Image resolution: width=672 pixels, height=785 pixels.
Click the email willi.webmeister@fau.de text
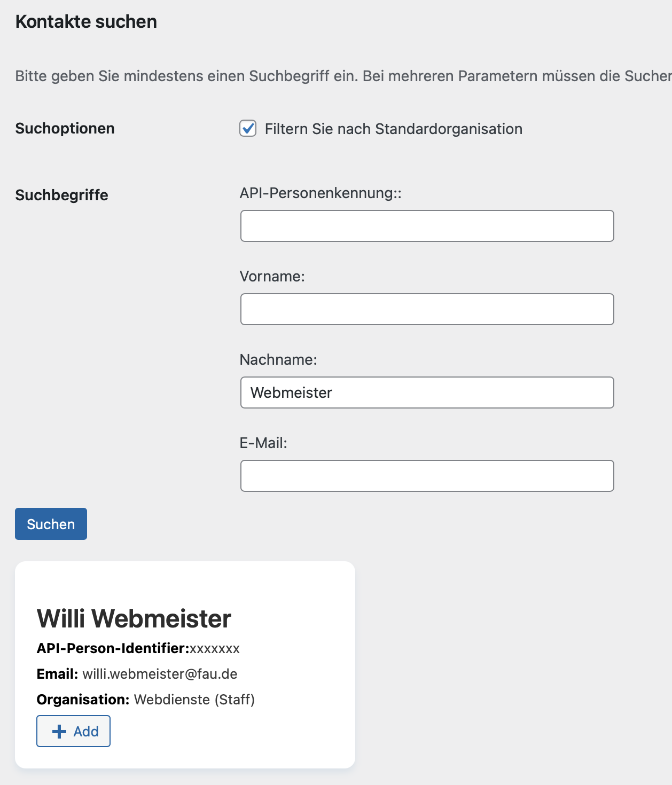coord(160,674)
